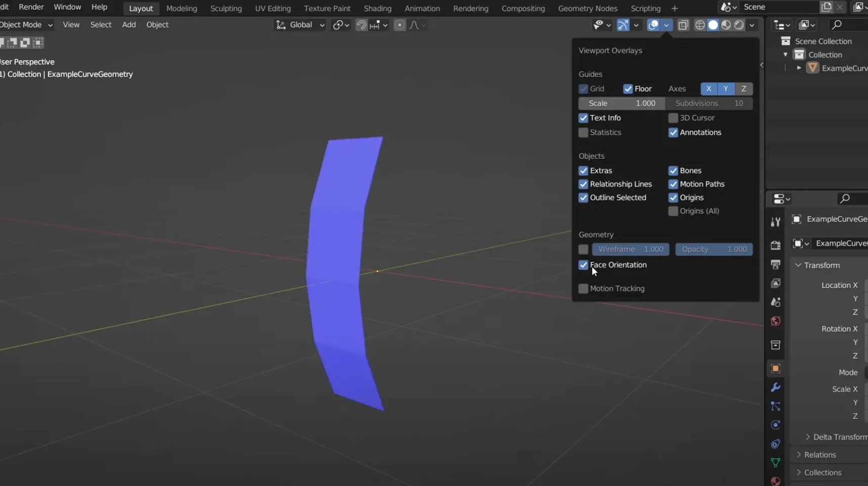Screen dimensions: 868x486
Task: Open the Output properties tab
Action: point(776,264)
